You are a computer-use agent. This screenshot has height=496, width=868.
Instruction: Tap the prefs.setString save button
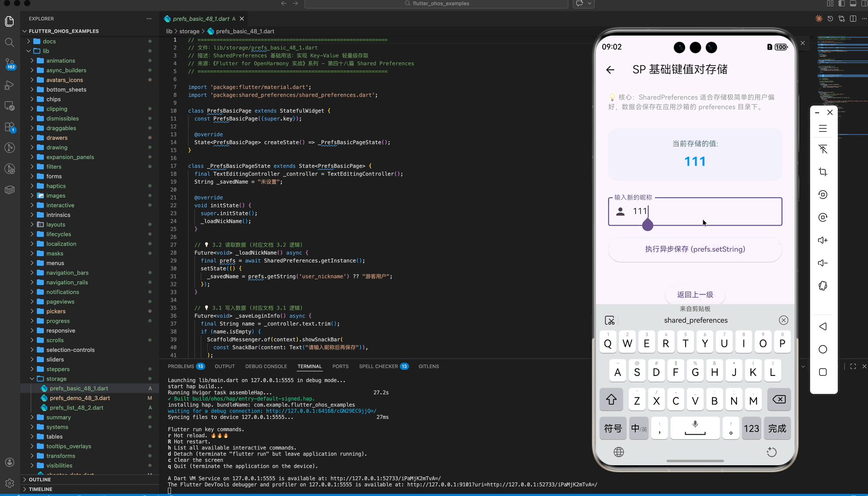tap(695, 249)
